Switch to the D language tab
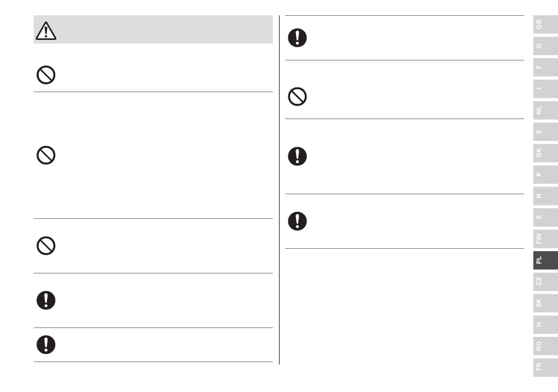Screen dimensions: 558x392 click(546, 46)
